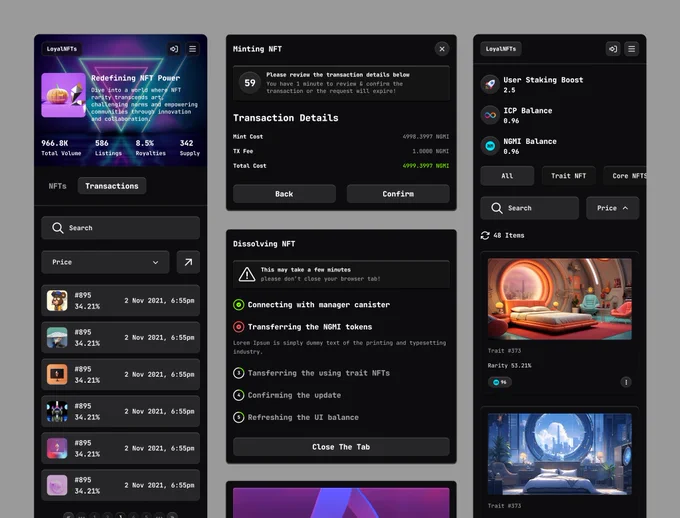Click the User Staking Boost rocket icon
This screenshot has width=680, height=518.
490,84
